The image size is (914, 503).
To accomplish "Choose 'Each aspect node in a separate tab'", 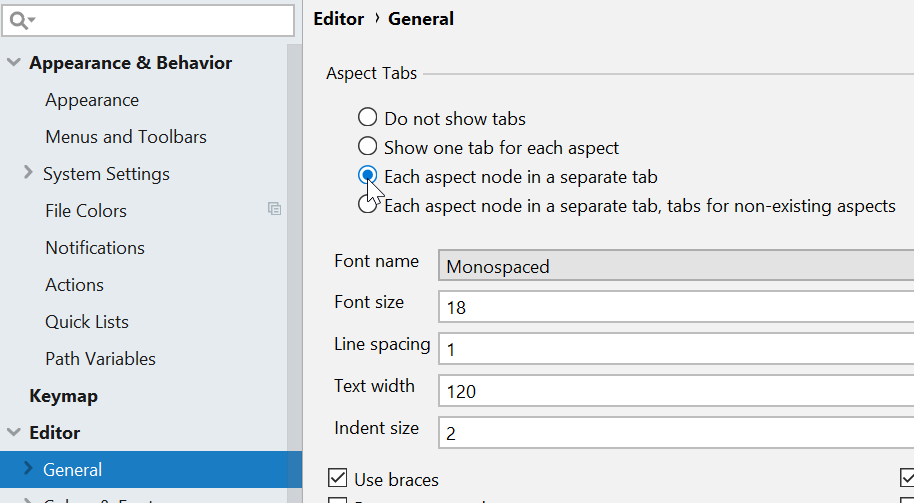I will (x=368, y=177).
